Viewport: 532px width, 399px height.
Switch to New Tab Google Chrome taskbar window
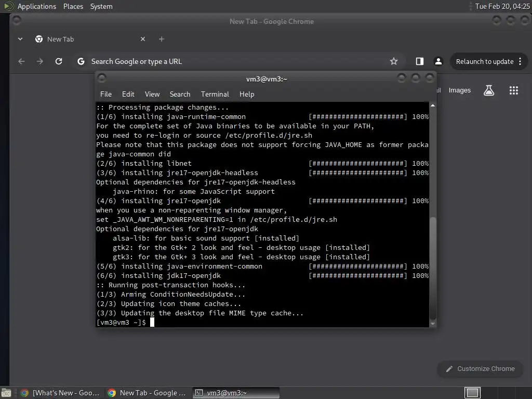[147, 393]
